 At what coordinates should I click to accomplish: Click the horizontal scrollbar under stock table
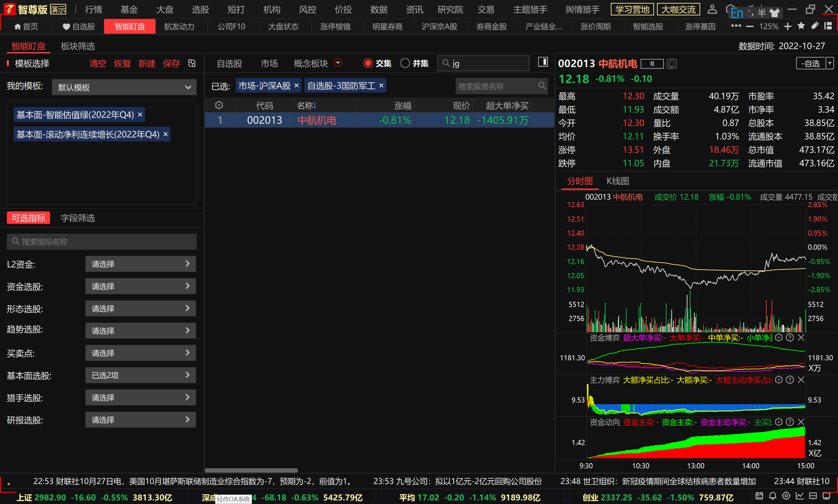251,470
